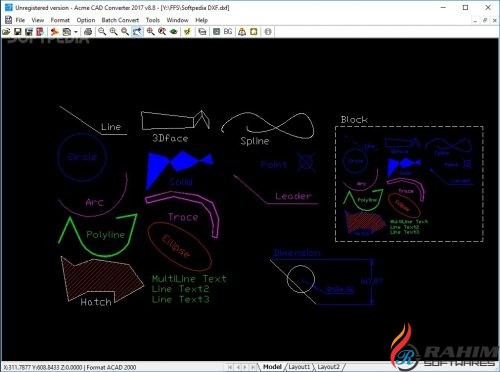Click the second magnifier zoom icon

(114, 32)
